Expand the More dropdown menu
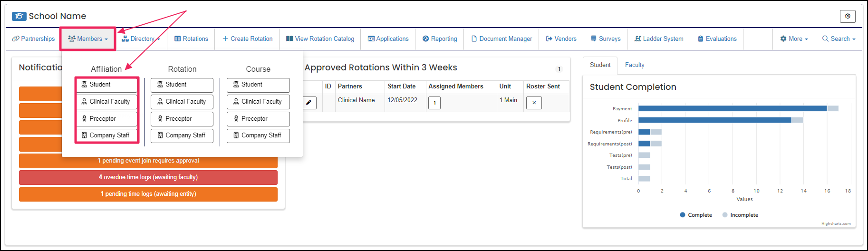The image size is (868, 251). [794, 39]
